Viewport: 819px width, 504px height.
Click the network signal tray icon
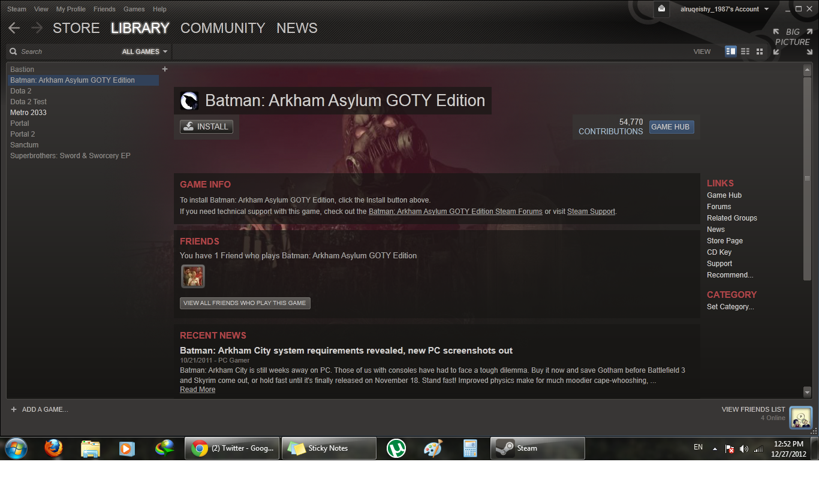[758, 448]
